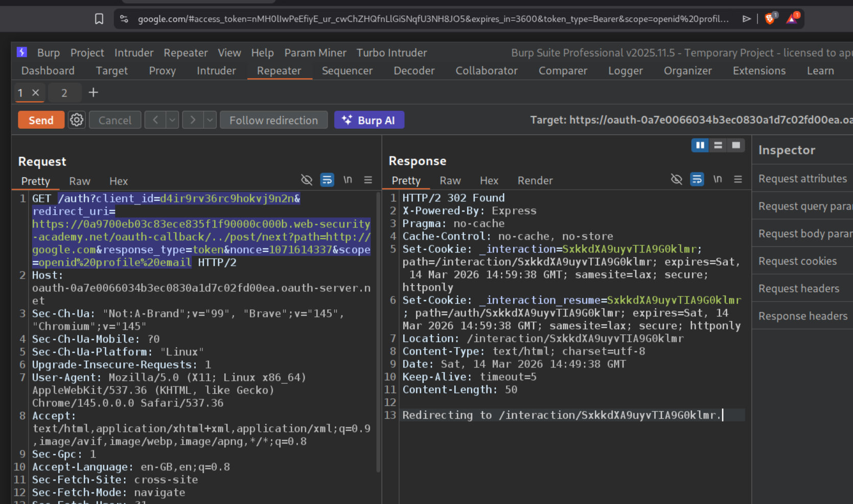Click the orange Send button
Image resolution: width=853 pixels, height=504 pixels.
[x=41, y=120]
